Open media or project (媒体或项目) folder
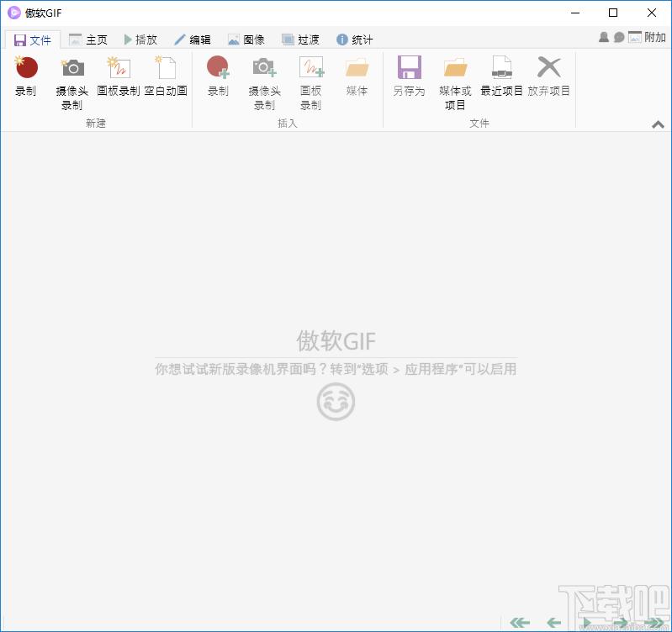 455,69
